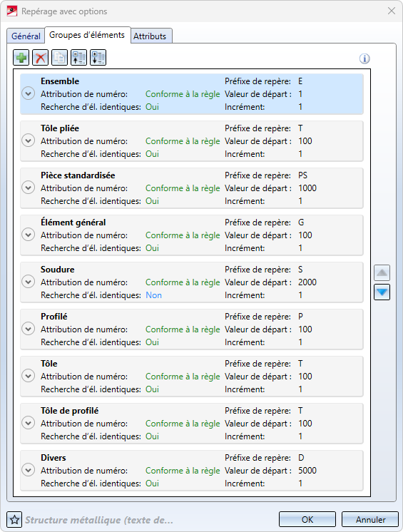Screen dimensions: 403x532
Task: Delete selected group with red X icon
Action: point(41,57)
